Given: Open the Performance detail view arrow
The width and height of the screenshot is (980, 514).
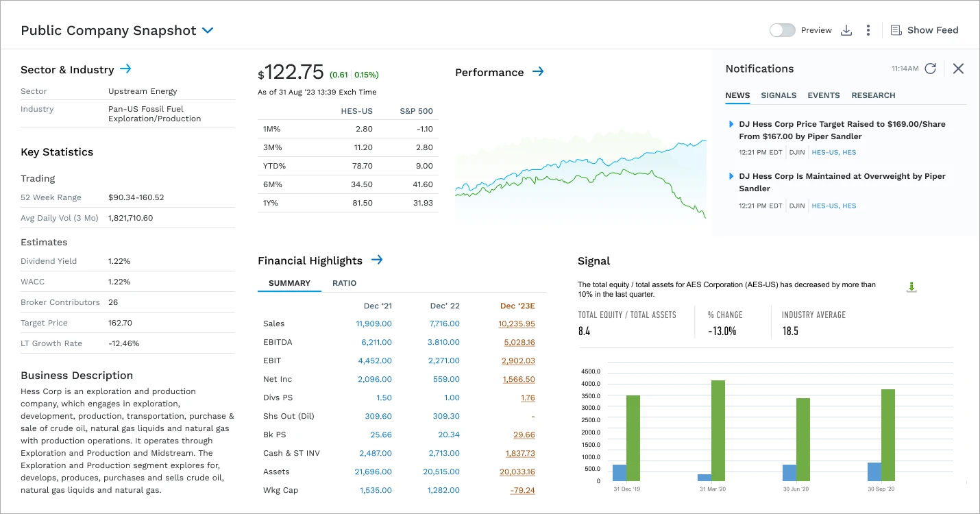Looking at the screenshot, I should click(x=538, y=71).
